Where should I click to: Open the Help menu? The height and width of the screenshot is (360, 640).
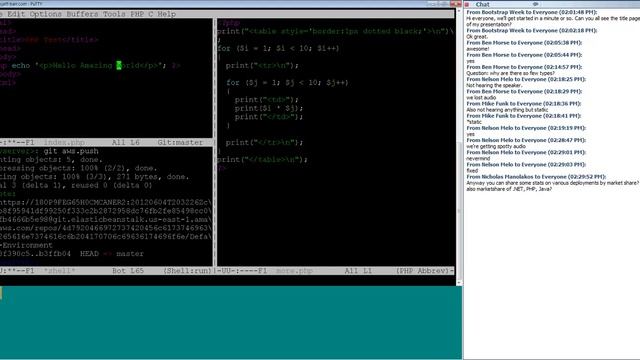tap(167, 14)
